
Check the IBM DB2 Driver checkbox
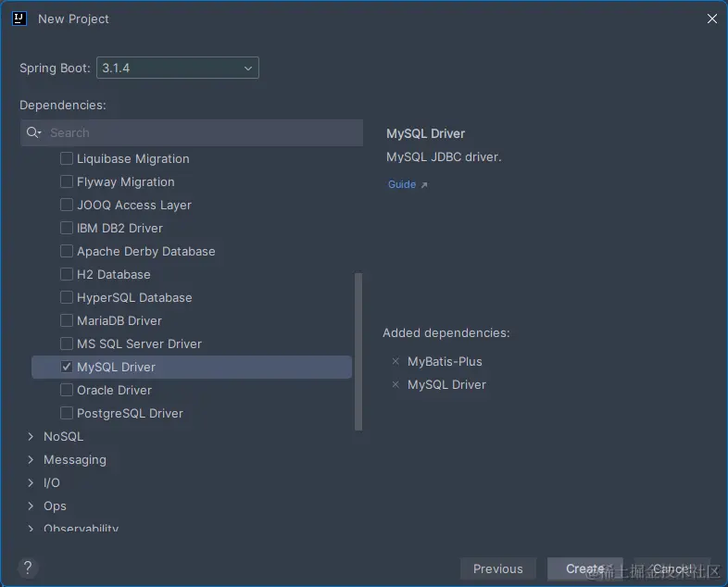tap(67, 228)
